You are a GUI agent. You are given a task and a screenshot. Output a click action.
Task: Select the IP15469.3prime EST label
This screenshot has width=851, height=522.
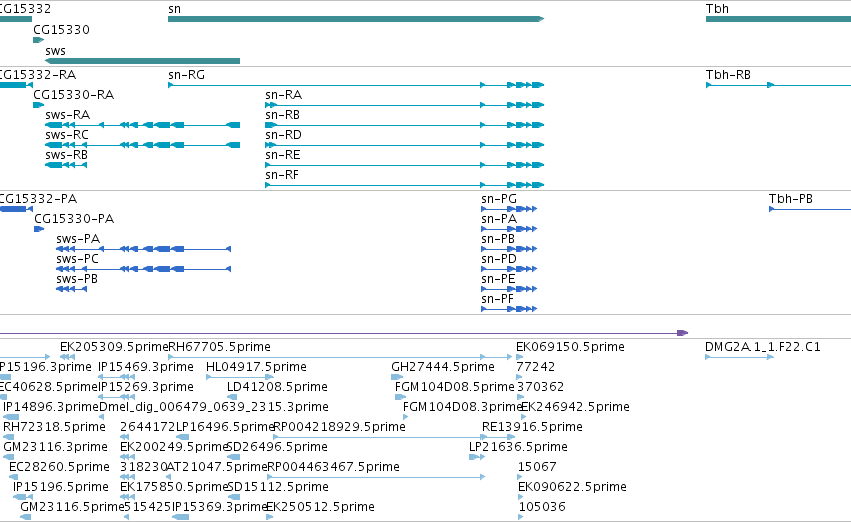146,367
